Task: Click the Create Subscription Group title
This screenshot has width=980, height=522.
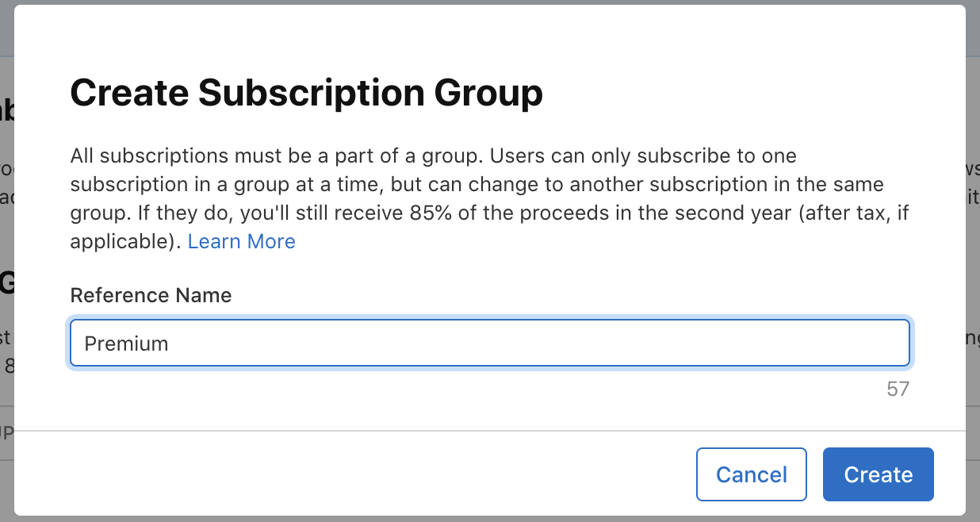Action: coord(306,93)
